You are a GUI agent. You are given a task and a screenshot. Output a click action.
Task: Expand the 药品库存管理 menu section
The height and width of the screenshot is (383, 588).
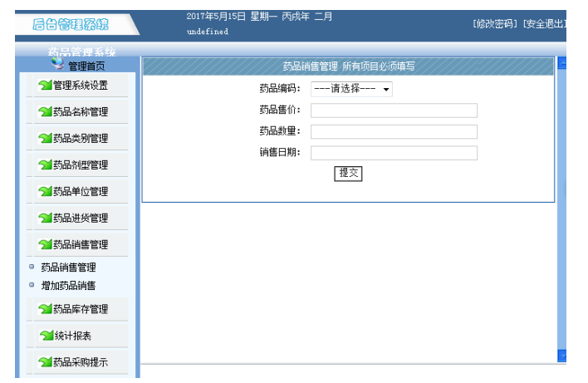[x=81, y=309]
